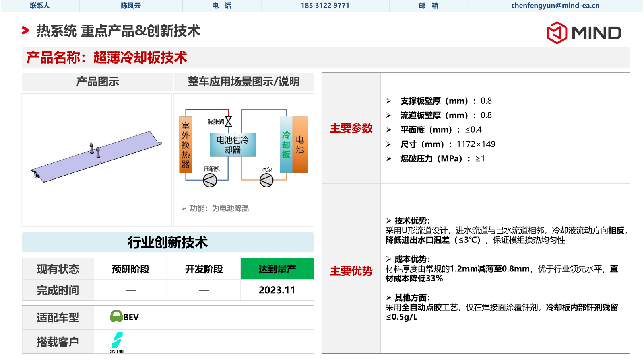644x361 pixels.
Task: Click the green BEV car icon
Action: click(116, 317)
